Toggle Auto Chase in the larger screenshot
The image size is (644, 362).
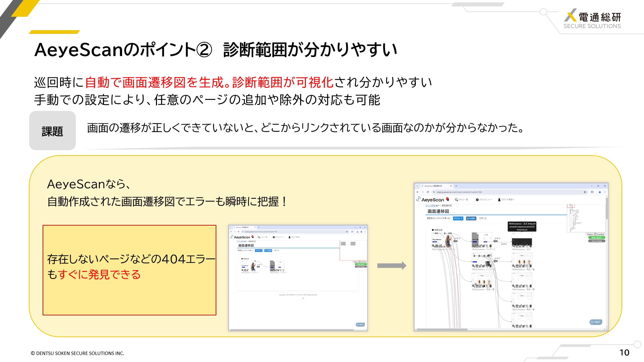point(597,241)
